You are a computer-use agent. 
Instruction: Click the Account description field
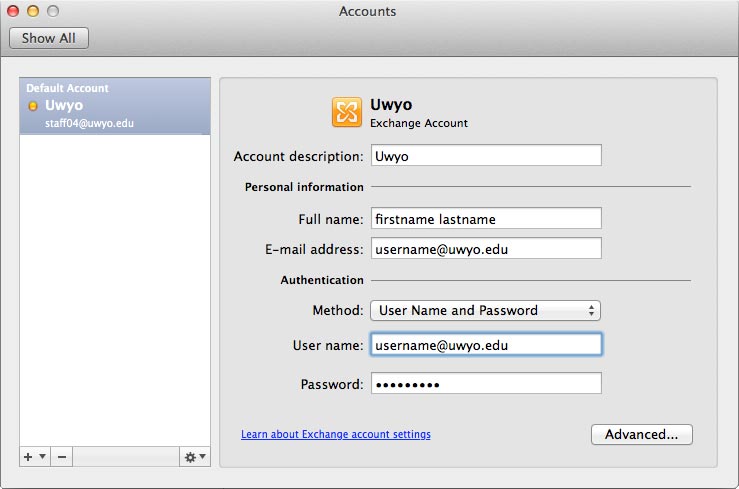(x=486, y=155)
